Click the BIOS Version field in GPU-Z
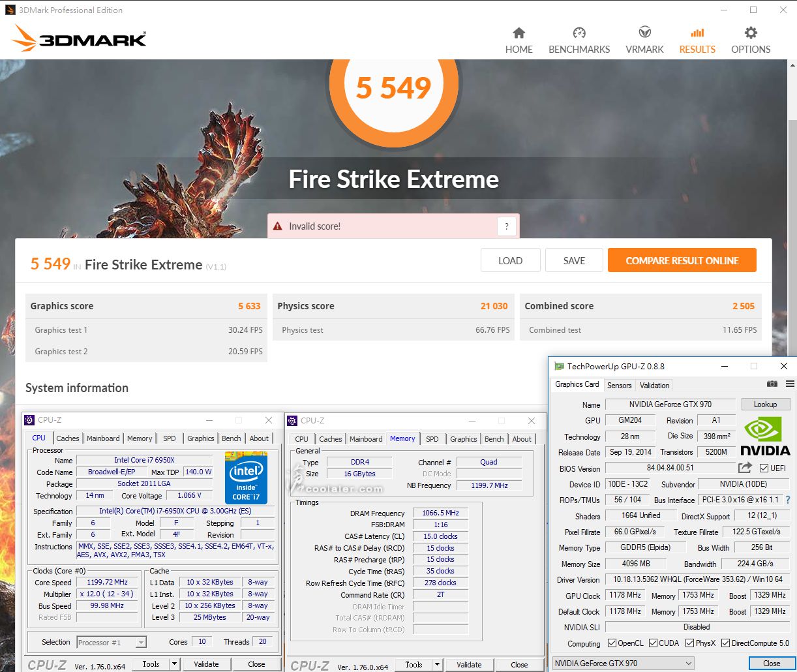 tap(670, 468)
